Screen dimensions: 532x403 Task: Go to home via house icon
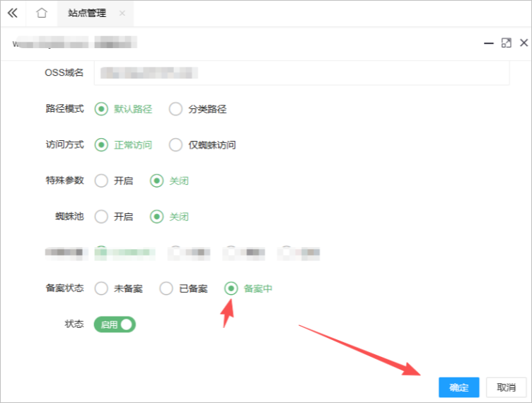[x=42, y=13]
